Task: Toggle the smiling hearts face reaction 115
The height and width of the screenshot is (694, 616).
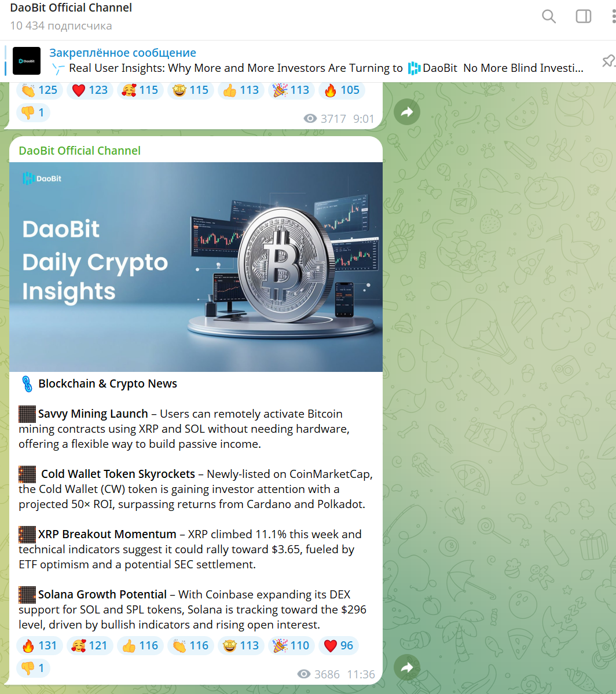Action: [x=141, y=90]
